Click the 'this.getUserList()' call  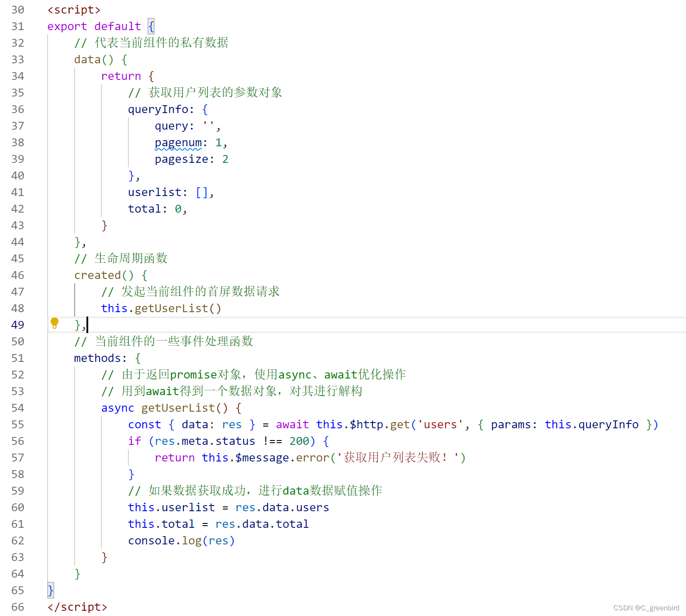(x=161, y=308)
